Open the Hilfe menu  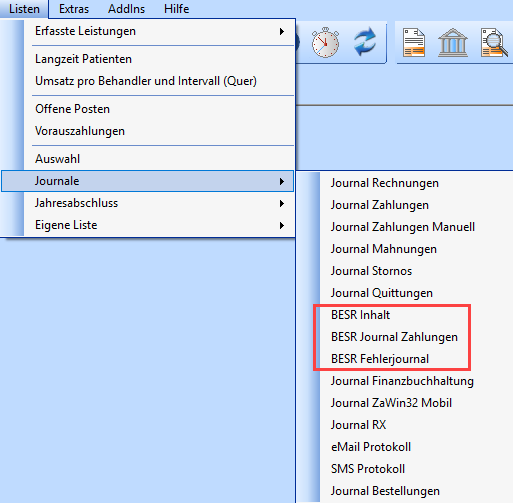[176, 9]
